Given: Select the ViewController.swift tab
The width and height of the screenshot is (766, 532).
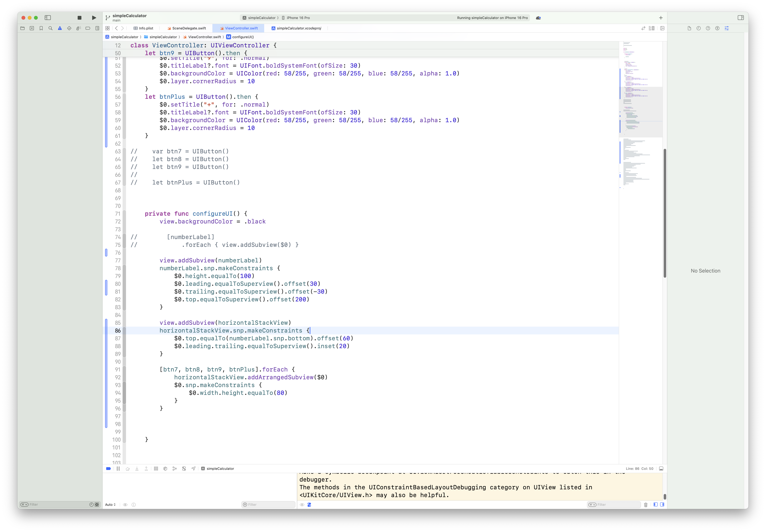Looking at the screenshot, I should point(239,28).
